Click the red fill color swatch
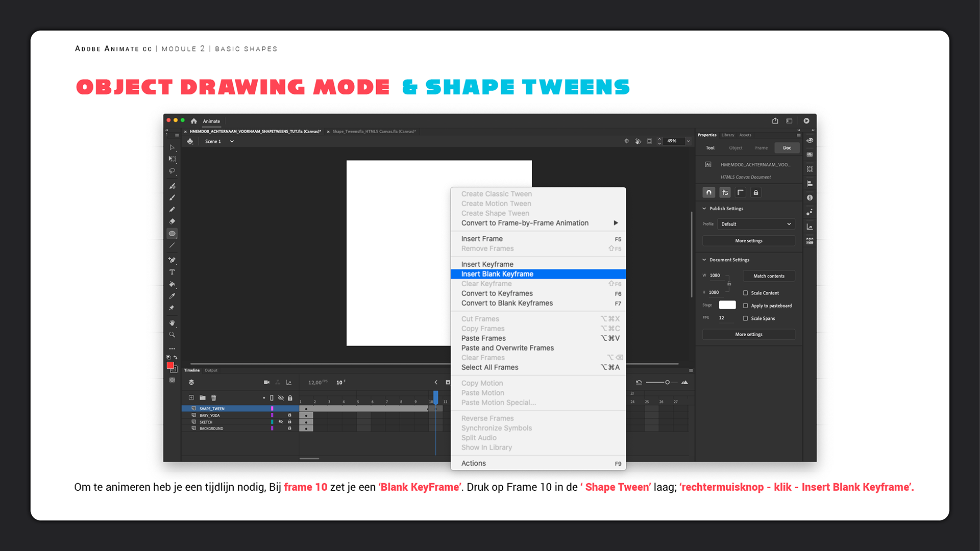The image size is (980, 551). 170,365
